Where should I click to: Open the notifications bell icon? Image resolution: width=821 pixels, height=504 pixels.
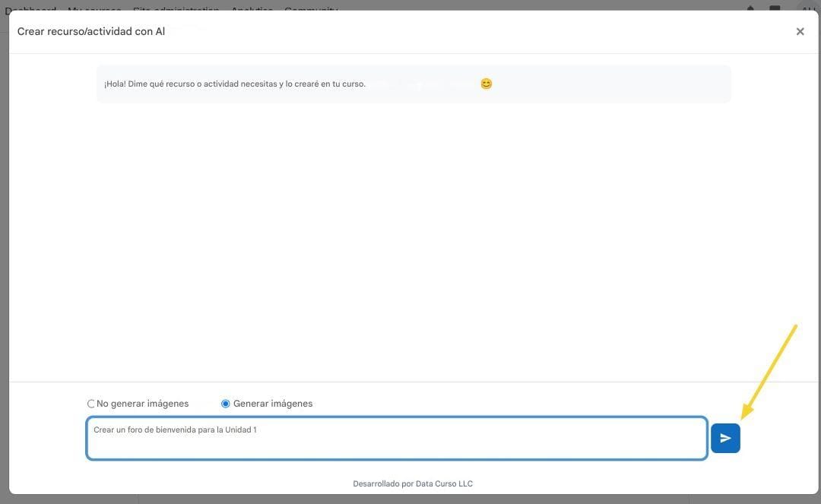(750, 6)
